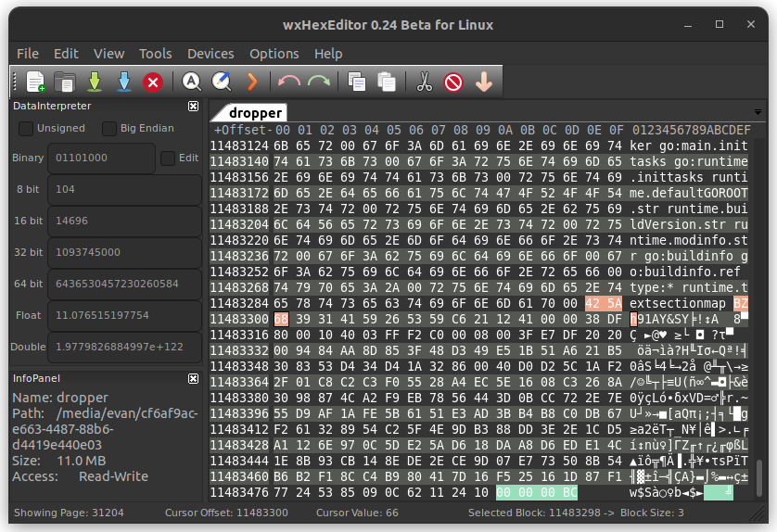Cut selection with the scissors icon
The image size is (777, 532).
click(424, 82)
